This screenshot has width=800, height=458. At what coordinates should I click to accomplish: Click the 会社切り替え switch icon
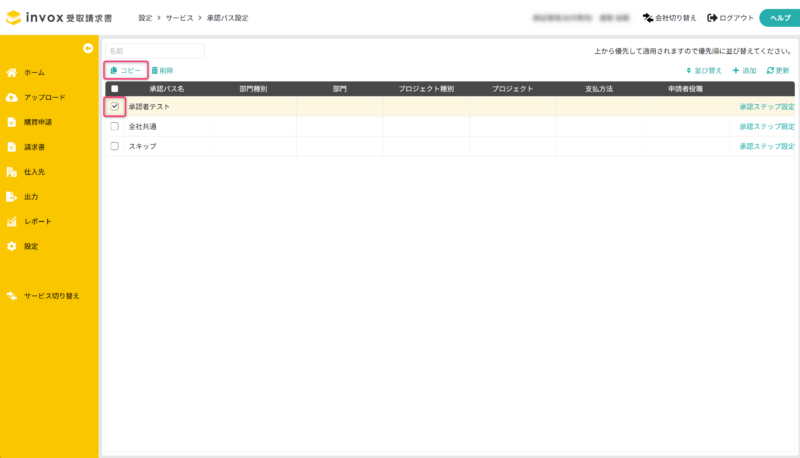click(648, 18)
